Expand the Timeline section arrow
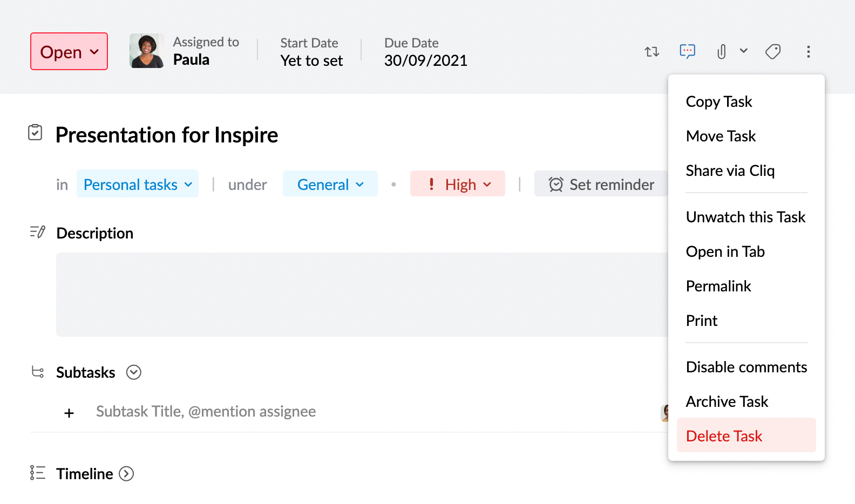Screen dimensions: 855x504 (126, 474)
